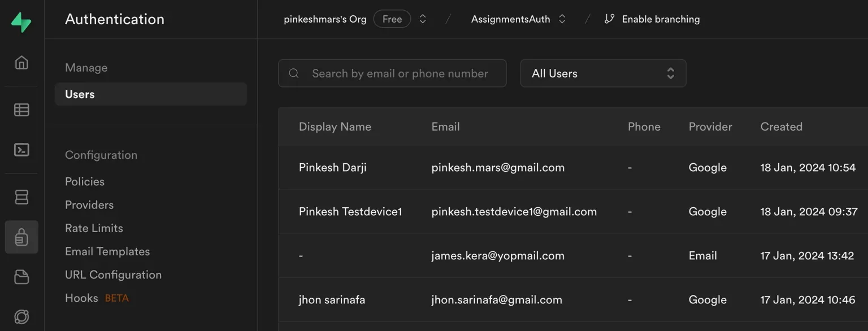Click email pinkesh.testdevice1@gmail.com

514,211
